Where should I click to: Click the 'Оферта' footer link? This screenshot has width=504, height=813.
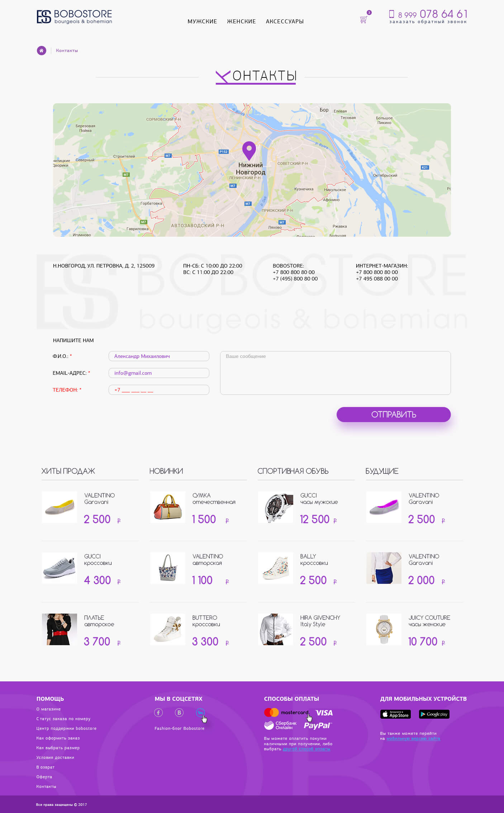click(44, 777)
